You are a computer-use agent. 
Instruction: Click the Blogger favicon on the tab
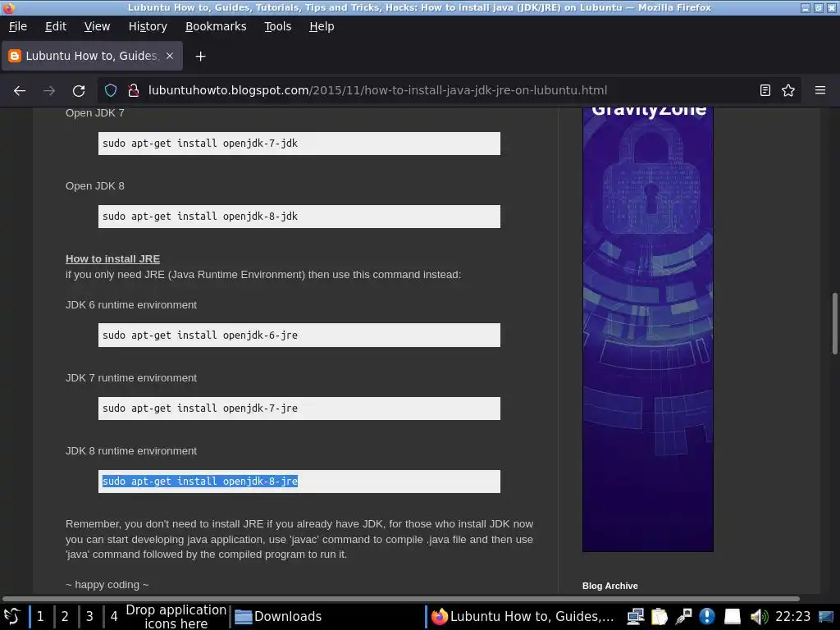[15, 56]
